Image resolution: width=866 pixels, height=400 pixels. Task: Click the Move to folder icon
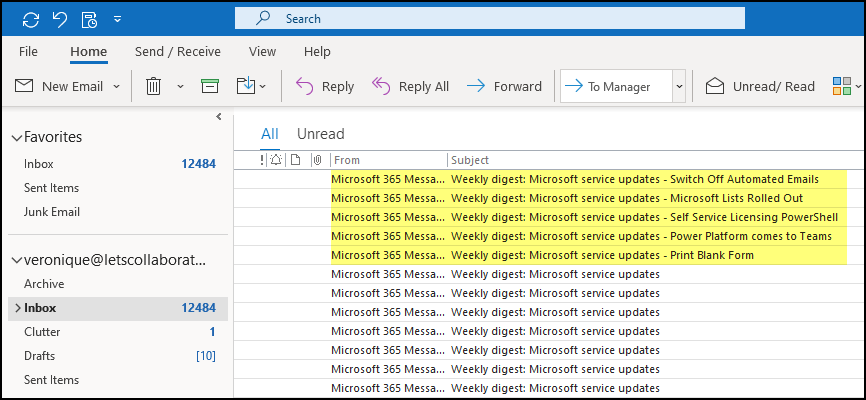tap(246, 86)
